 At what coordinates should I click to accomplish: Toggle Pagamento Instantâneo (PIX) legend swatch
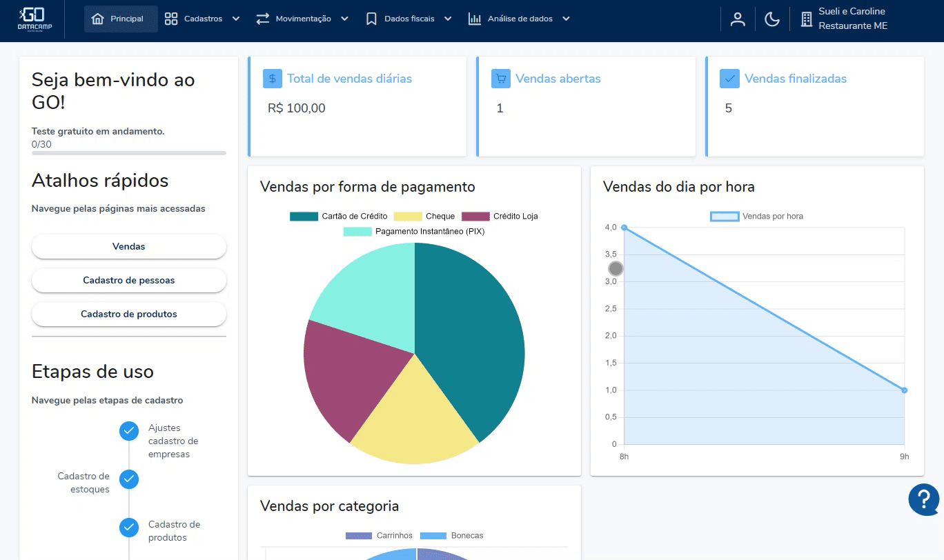357,232
